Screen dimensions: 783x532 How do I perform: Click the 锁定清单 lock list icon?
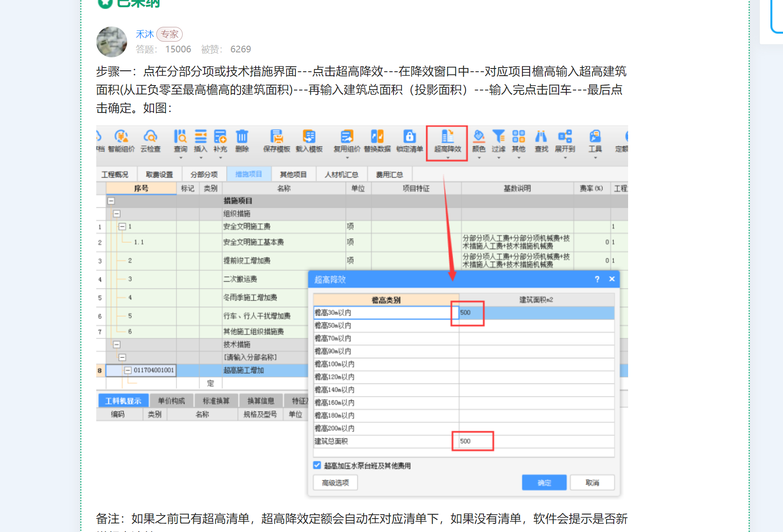(410, 136)
